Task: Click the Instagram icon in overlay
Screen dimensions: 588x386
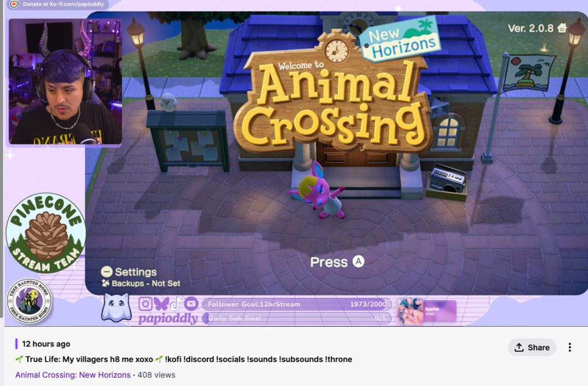Action: click(x=145, y=303)
